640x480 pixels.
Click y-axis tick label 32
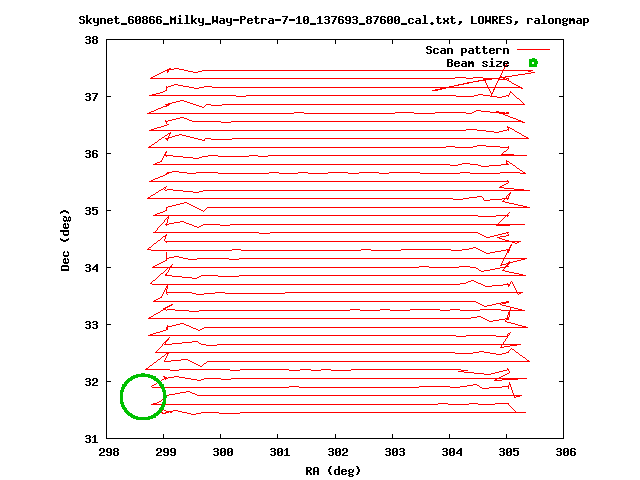tap(91, 382)
